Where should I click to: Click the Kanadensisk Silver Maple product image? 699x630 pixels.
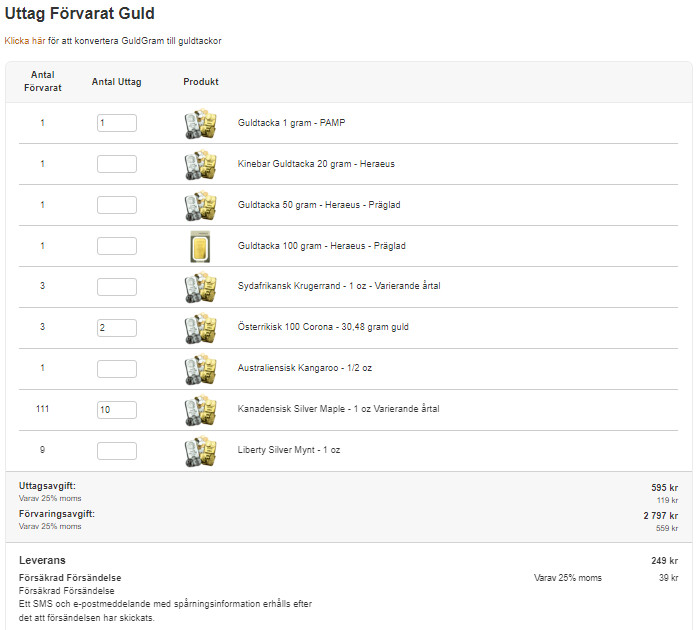point(201,410)
